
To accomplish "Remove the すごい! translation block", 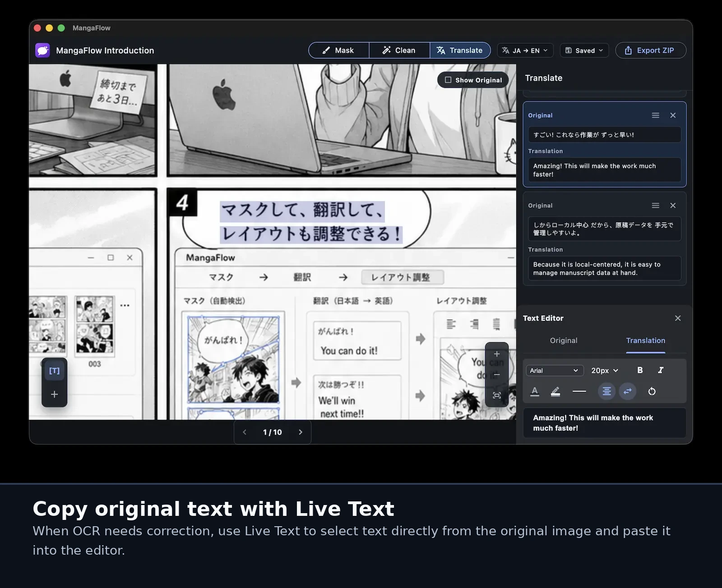I will (673, 115).
